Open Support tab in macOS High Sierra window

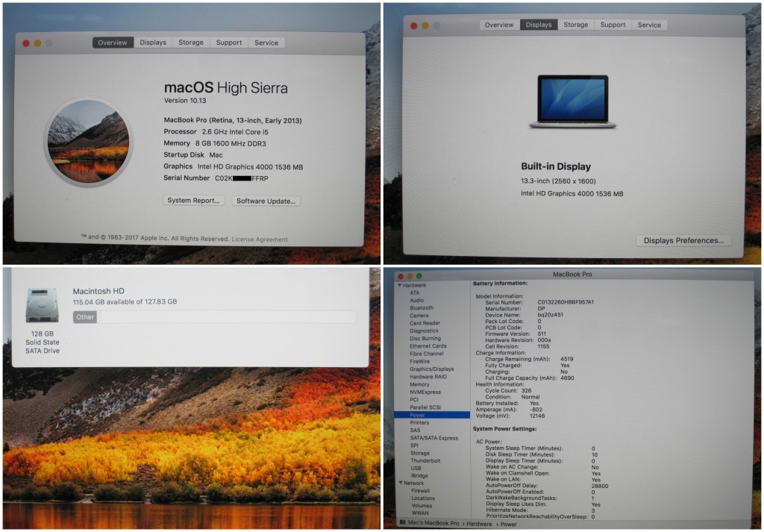[x=229, y=43]
